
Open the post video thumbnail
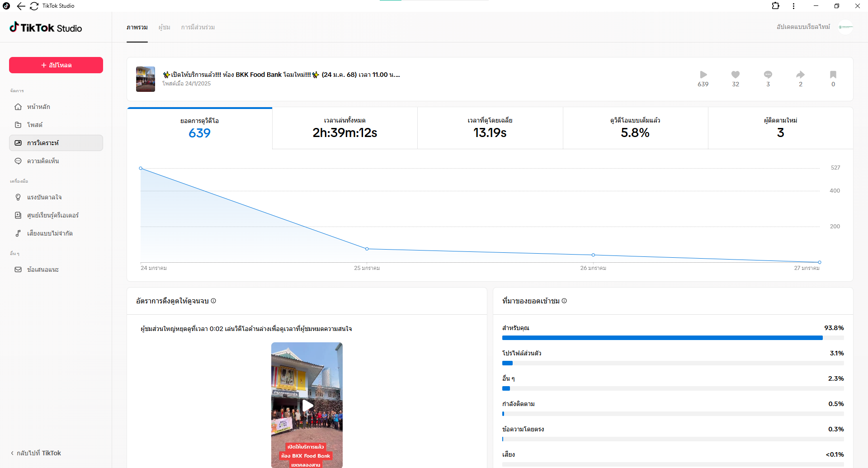click(146, 79)
